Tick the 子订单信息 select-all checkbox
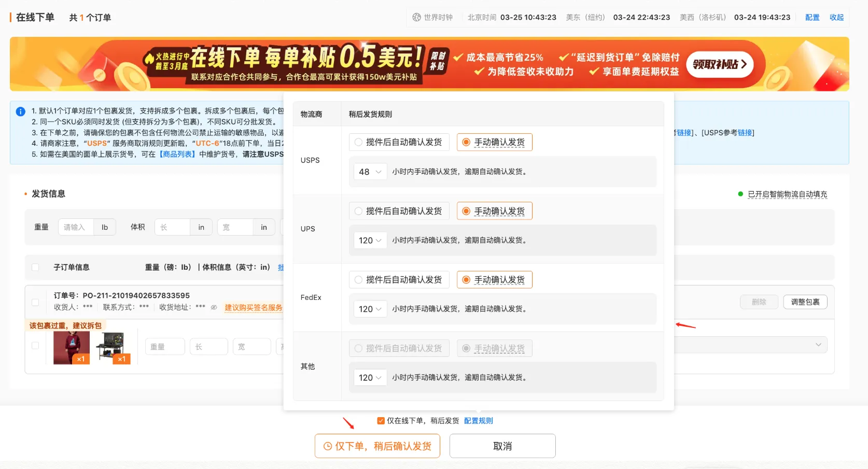 tap(35, 267)
